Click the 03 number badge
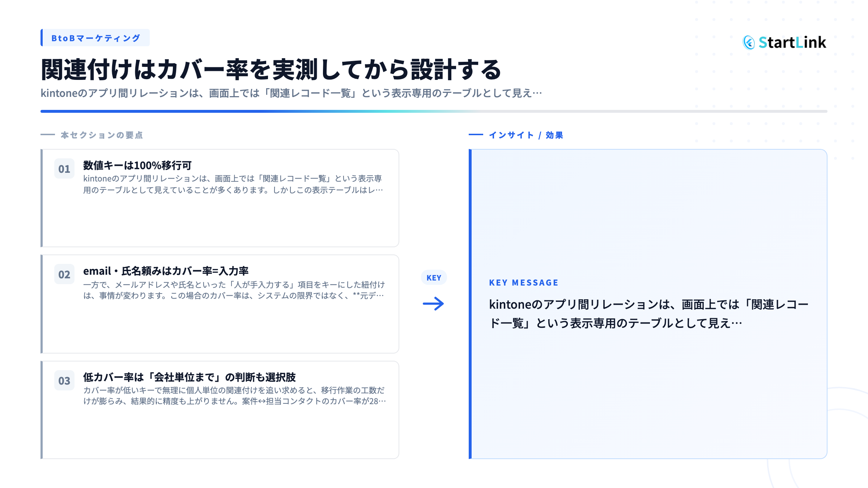The image size is (868, 488). (x=64, y=381)
